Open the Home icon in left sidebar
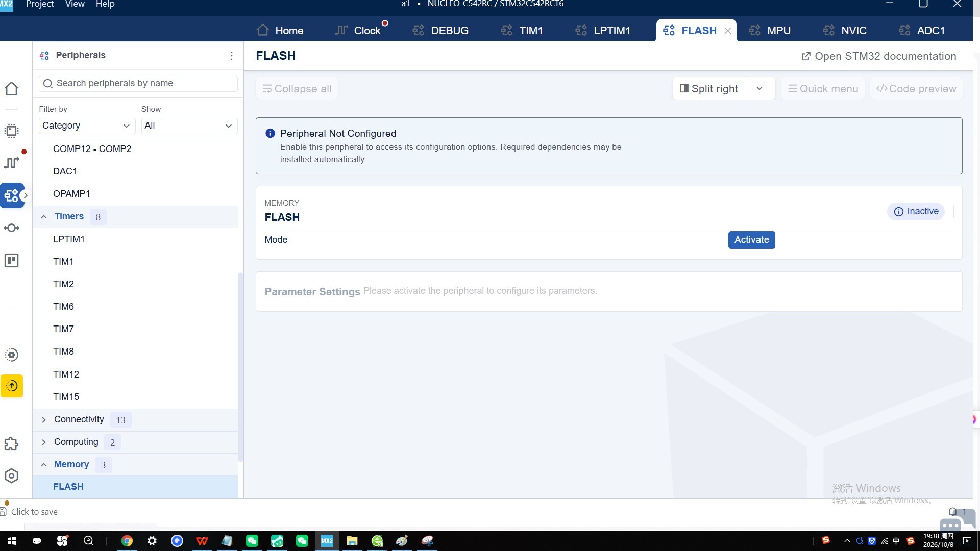The height and width of the screenshot is (551, 980). coord(11,89)
